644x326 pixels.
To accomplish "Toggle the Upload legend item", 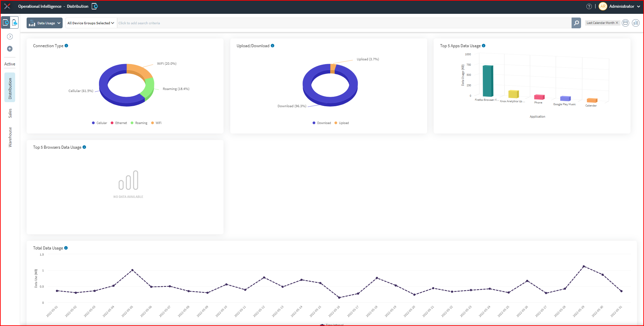I will [341, 123].
